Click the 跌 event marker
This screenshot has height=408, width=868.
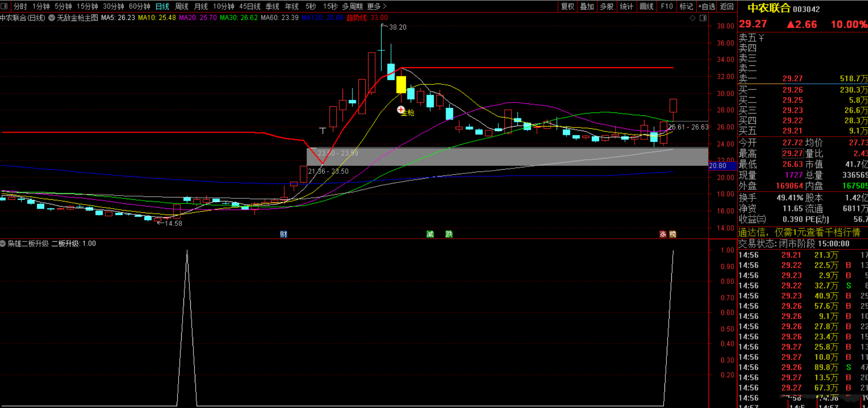[449, 234]
